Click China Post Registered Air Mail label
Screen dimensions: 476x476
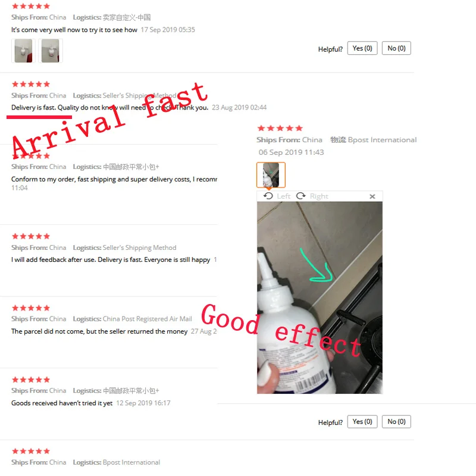pos(147,319)
